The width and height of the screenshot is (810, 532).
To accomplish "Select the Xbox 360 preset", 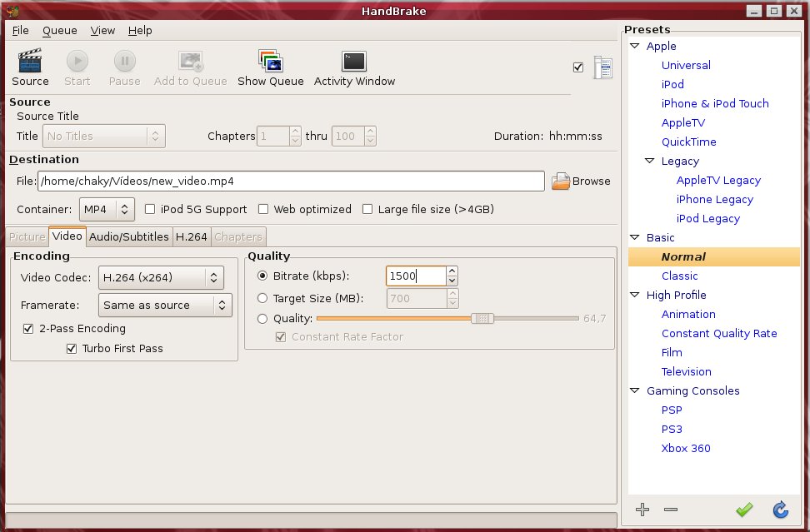I will click(686, 449).
